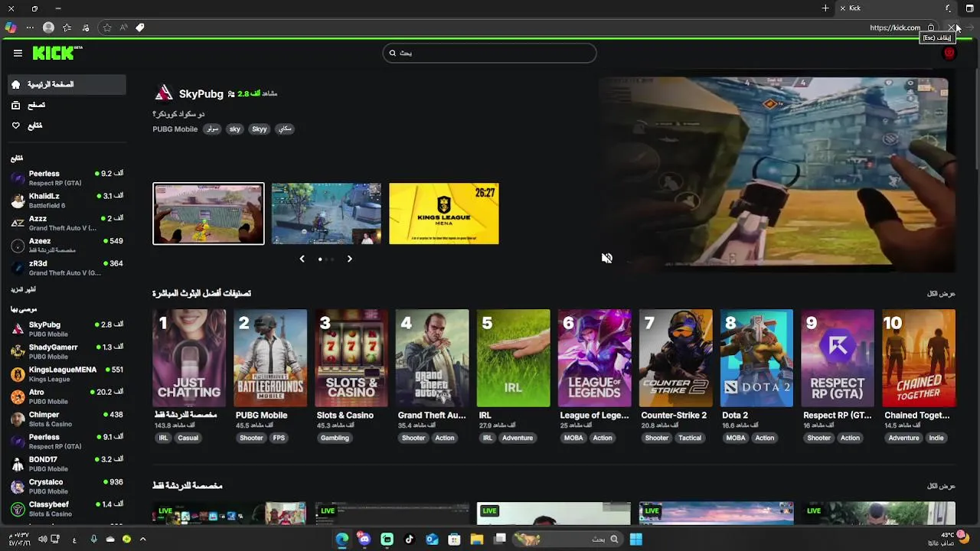980x551 pixels.
Task: Open Classybeef channel in recommended list
Action: tap(67, 508)
